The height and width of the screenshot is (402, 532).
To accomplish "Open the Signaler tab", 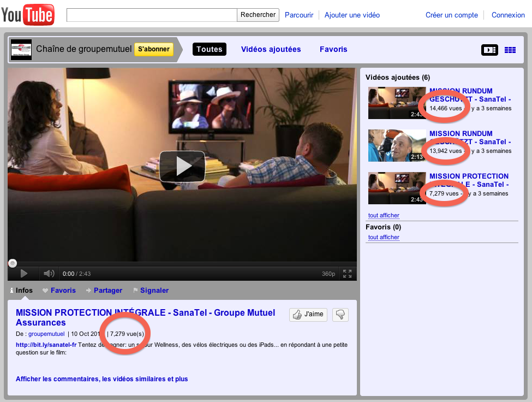I will tap(151, 290).
